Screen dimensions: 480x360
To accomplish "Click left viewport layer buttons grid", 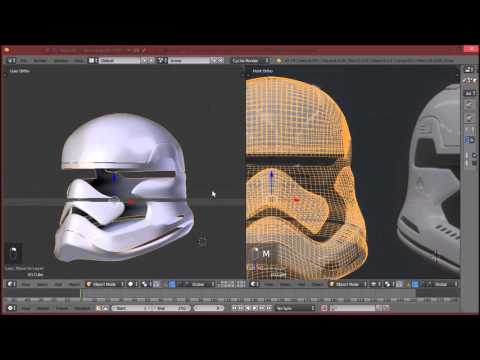I will (x=231, y=284).
